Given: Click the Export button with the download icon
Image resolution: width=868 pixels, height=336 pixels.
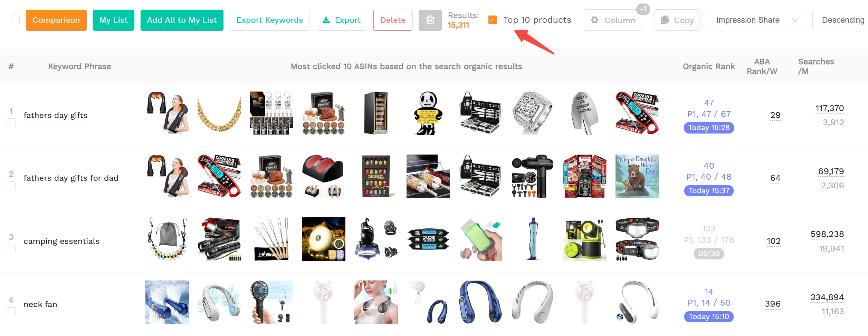Looking at the screenshot, I should pyautogui.click(x=341, y=20).
